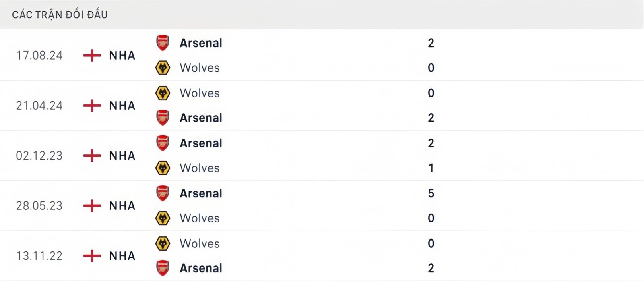Click the NHA league label in the 02.12.23 row
644x282 pixels.
122,156
